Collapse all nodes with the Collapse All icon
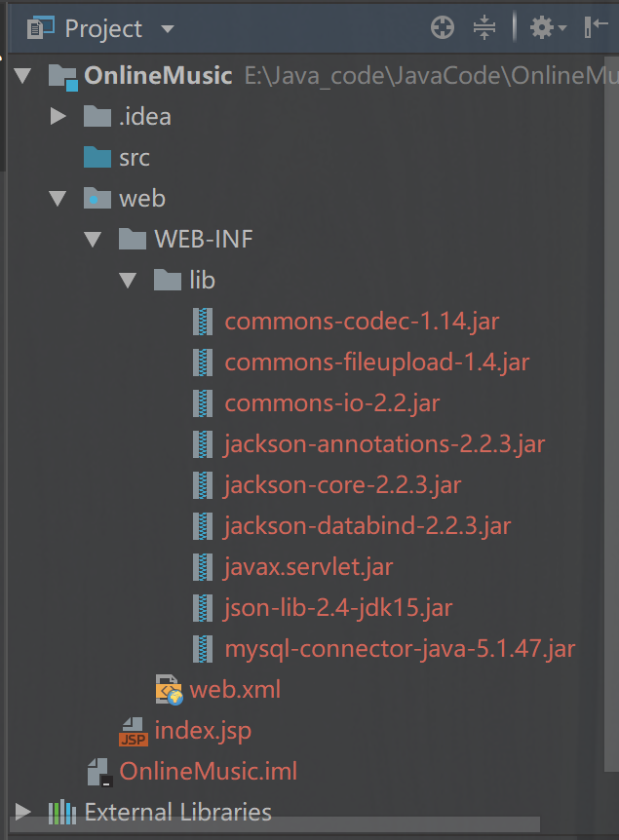619x840 pixels. (x=484, y=27)
